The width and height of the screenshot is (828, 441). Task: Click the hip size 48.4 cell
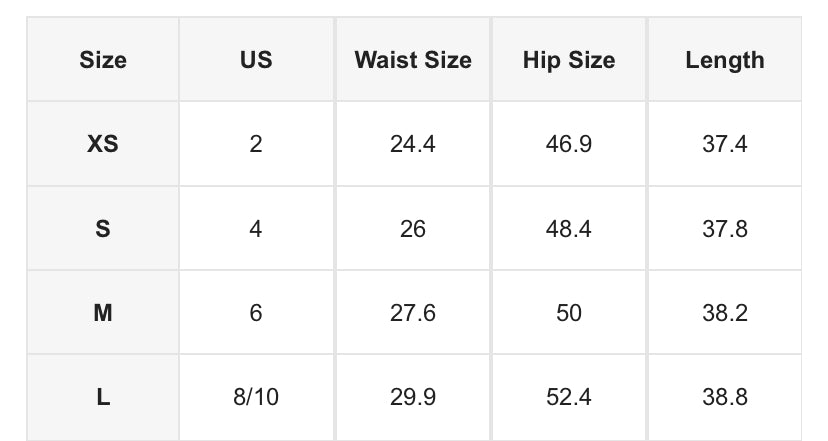tap(568, 229)
